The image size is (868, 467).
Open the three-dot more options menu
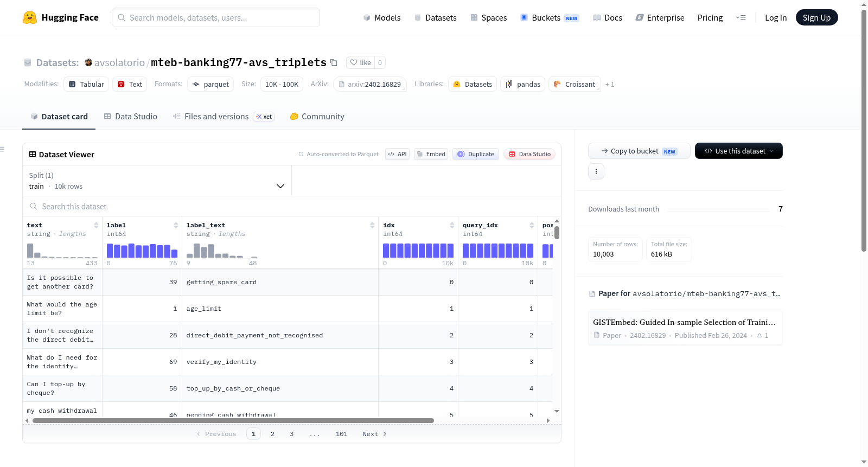596,171
